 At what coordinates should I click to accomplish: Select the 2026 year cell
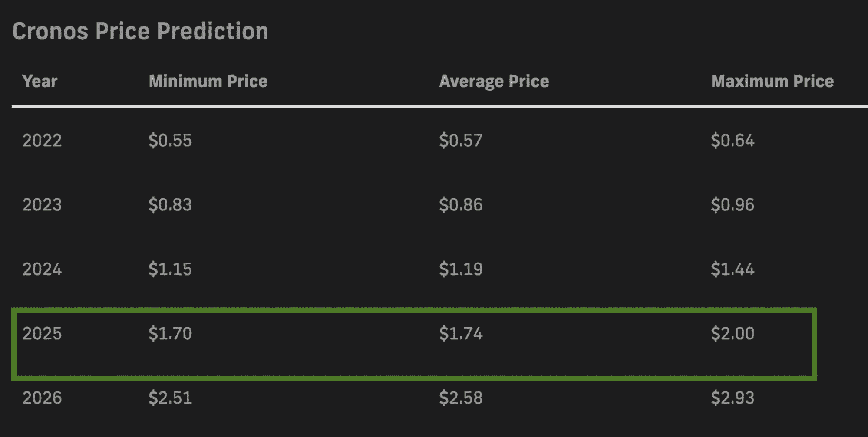tap(42, 398)
